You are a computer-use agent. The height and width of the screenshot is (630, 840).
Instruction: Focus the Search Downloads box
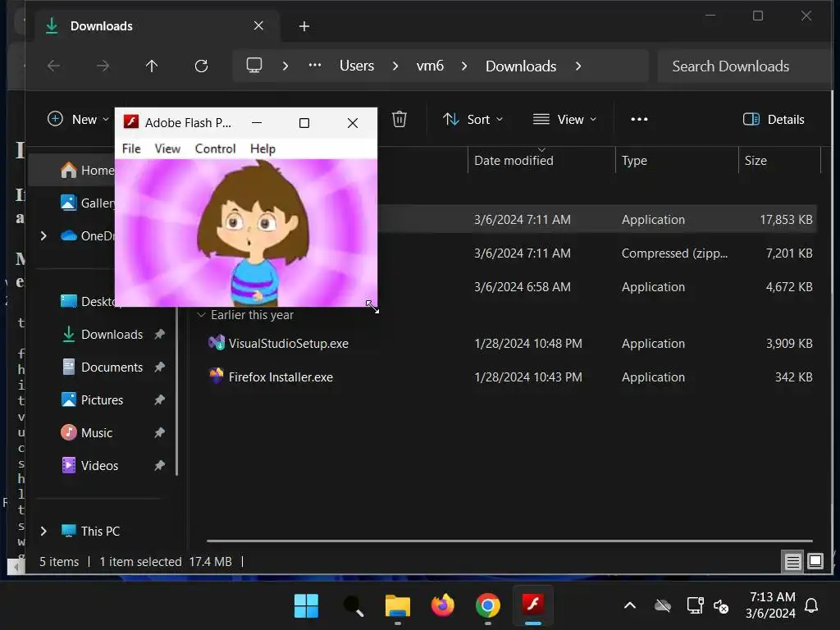[x=745, y=66]
